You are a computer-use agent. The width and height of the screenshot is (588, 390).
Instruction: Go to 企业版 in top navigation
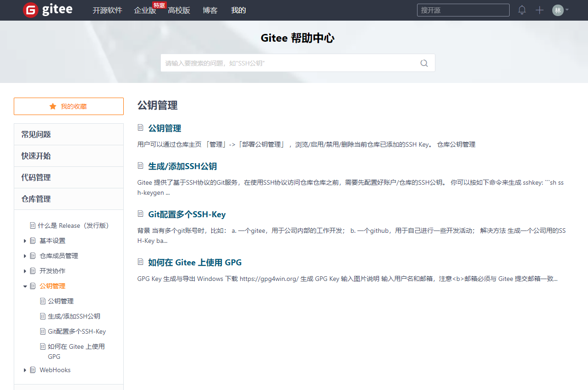coord(145,10)
